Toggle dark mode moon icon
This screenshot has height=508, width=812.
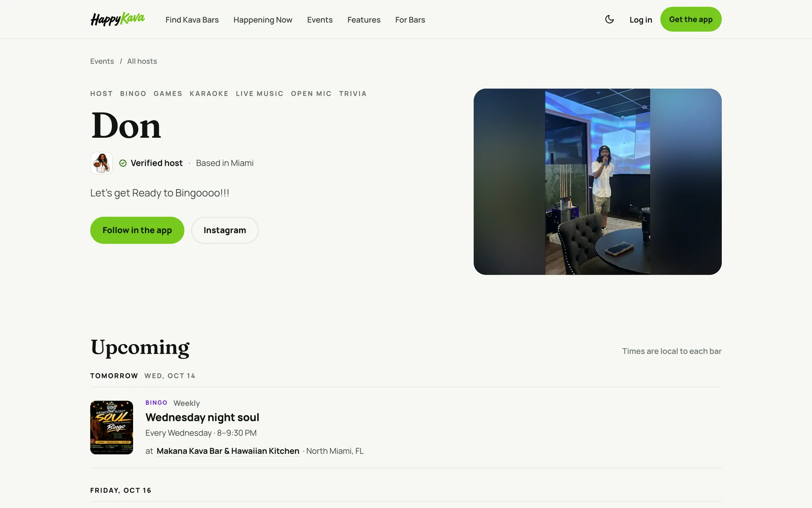tap(609, 19)
